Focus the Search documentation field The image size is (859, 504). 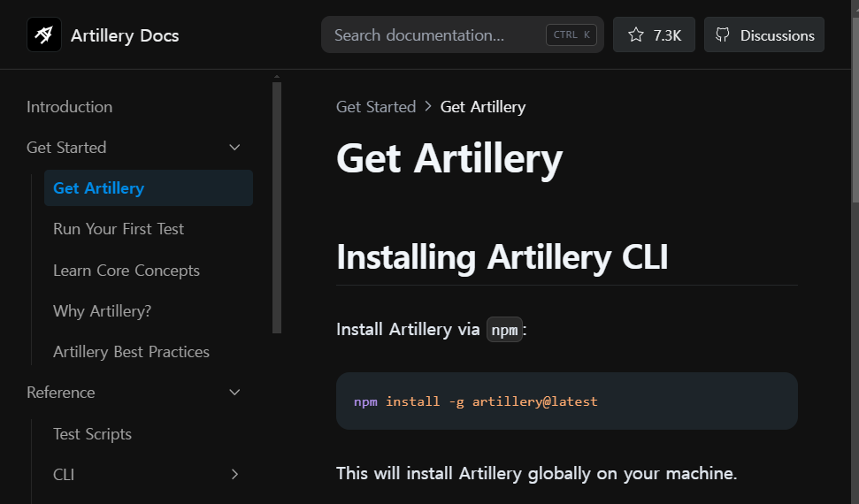(x=463, y=34)
